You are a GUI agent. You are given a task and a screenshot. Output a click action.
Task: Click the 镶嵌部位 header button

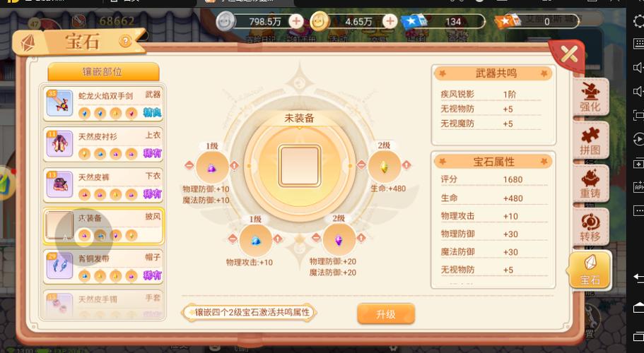pyautogui.click(x=103, y=72)
